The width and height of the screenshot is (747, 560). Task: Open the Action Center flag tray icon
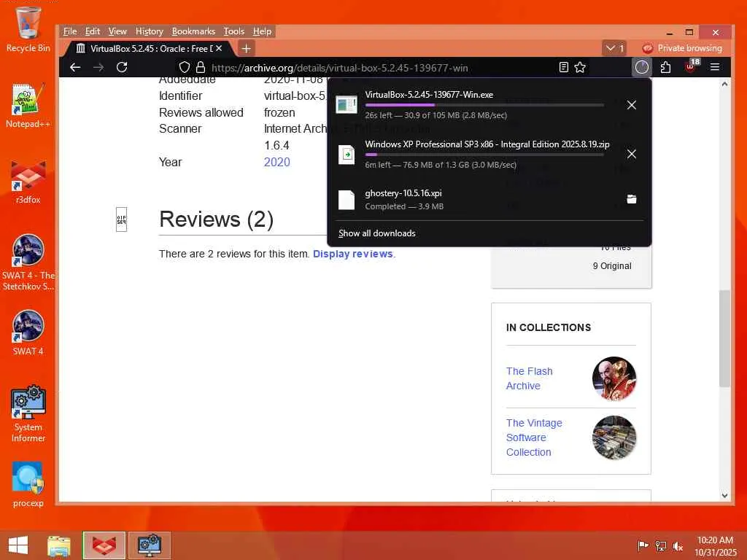[x=643, y=545]
